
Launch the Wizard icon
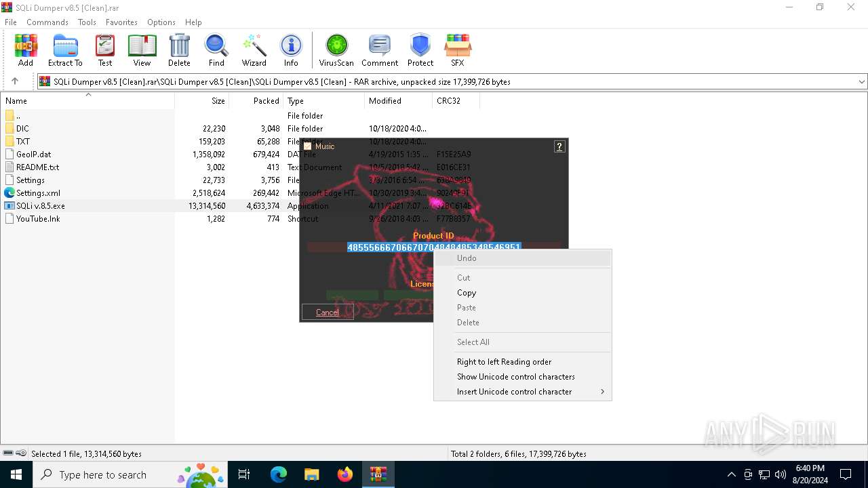[254, 51]
